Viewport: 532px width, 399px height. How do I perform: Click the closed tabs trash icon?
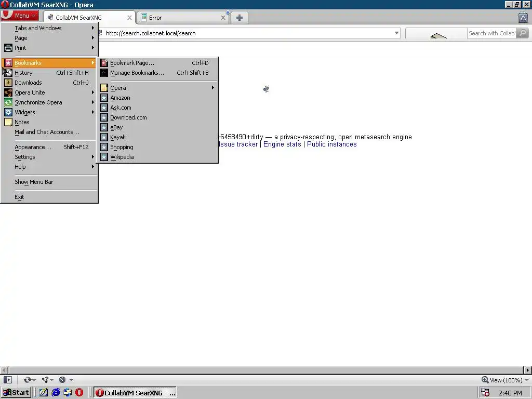coord(523,17)
